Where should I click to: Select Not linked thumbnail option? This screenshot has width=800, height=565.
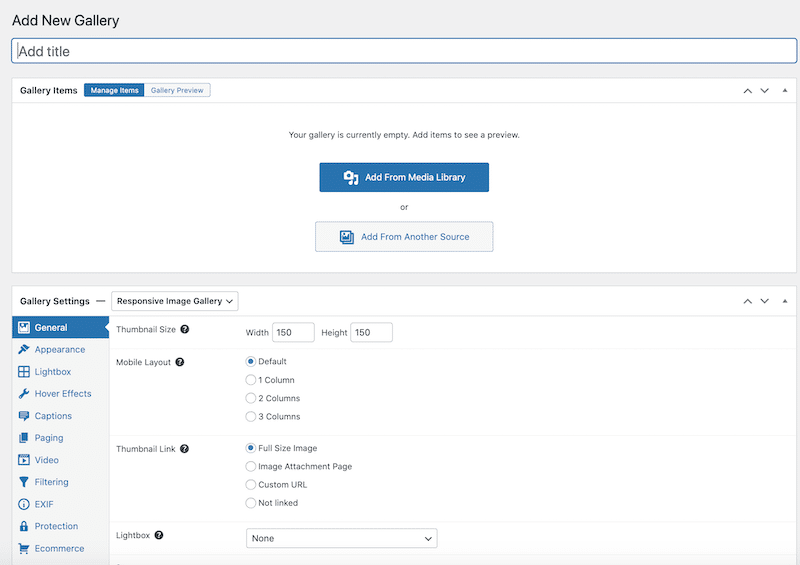tap(251, 503)
